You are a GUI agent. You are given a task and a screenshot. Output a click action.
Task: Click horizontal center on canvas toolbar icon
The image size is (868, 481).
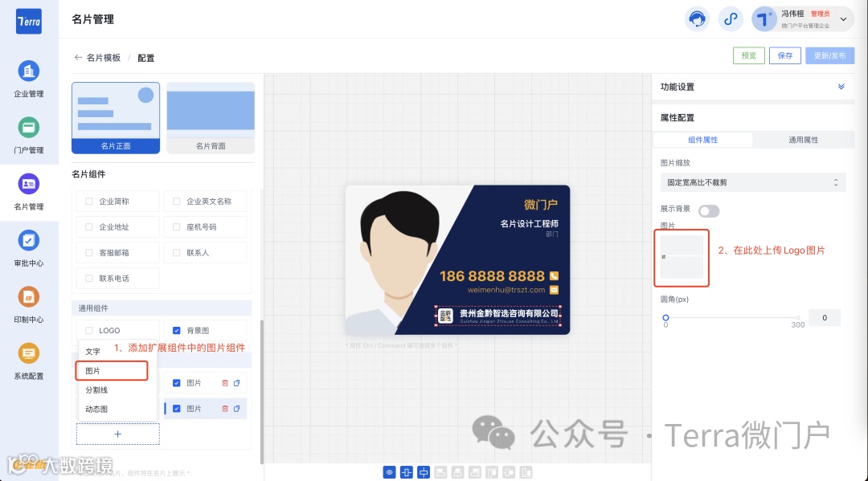coord(407,472)
